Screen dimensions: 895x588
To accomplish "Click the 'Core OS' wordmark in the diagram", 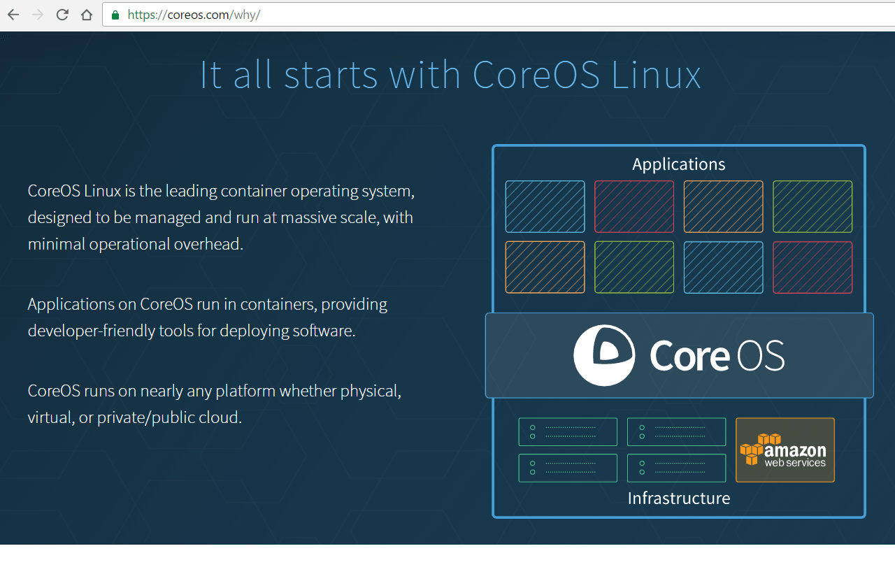I will pos(715,355).
